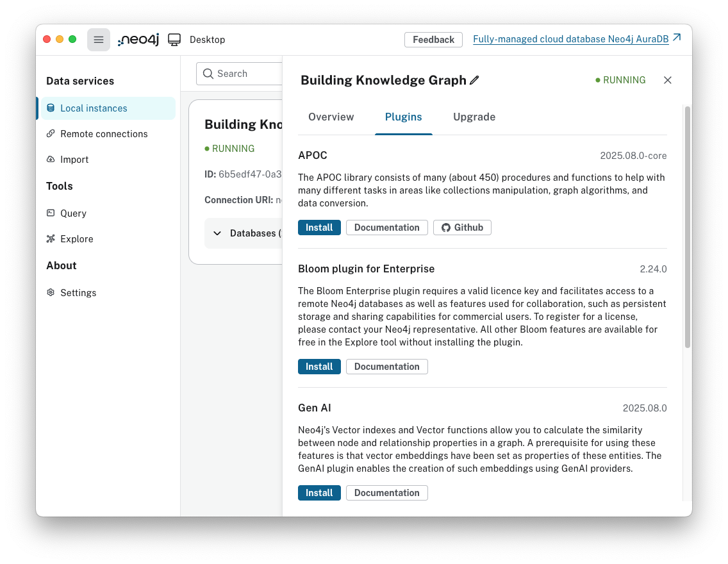This screenshot has width=728, height=564.
Task: Open Gen AI Documentation
Action: click(387, 493)
